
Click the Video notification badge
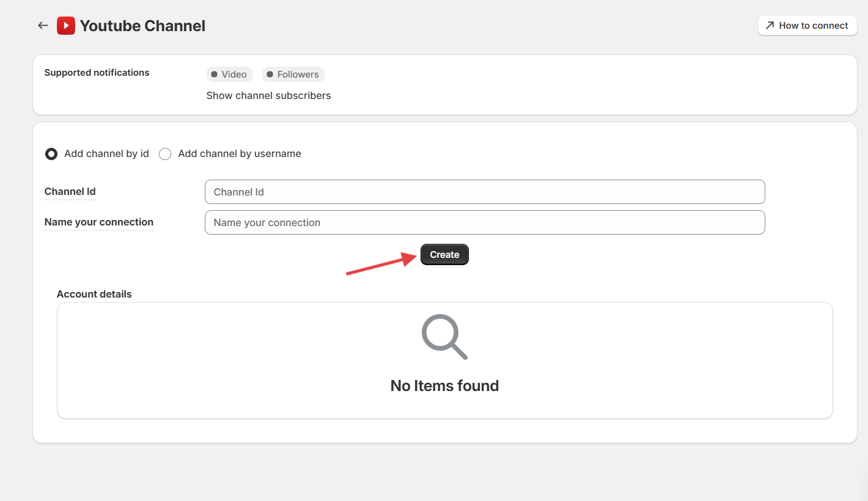click(x=229, y=75)
